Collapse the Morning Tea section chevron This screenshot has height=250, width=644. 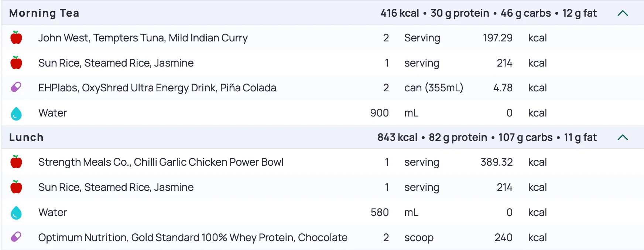click(x=623, y=13)
